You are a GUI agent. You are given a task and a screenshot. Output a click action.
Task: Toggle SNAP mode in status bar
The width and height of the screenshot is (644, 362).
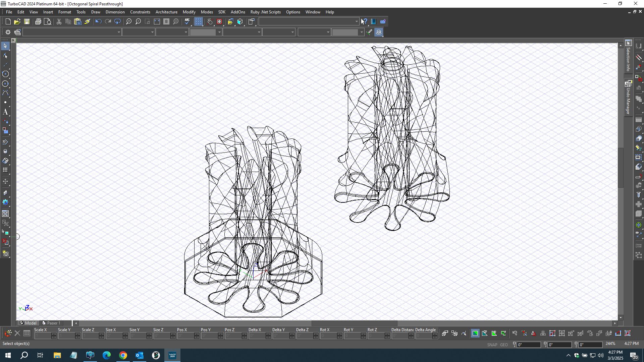[492, 345]
